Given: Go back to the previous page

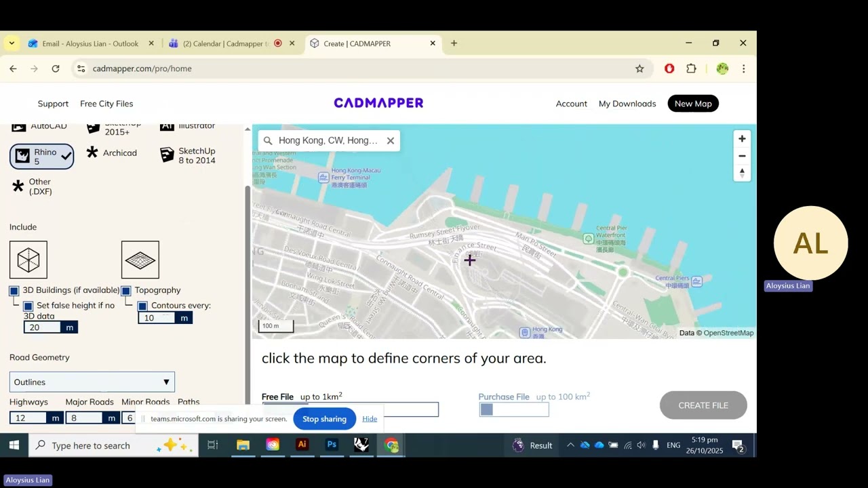Looking at the screenshot, I should pos(13,68).
